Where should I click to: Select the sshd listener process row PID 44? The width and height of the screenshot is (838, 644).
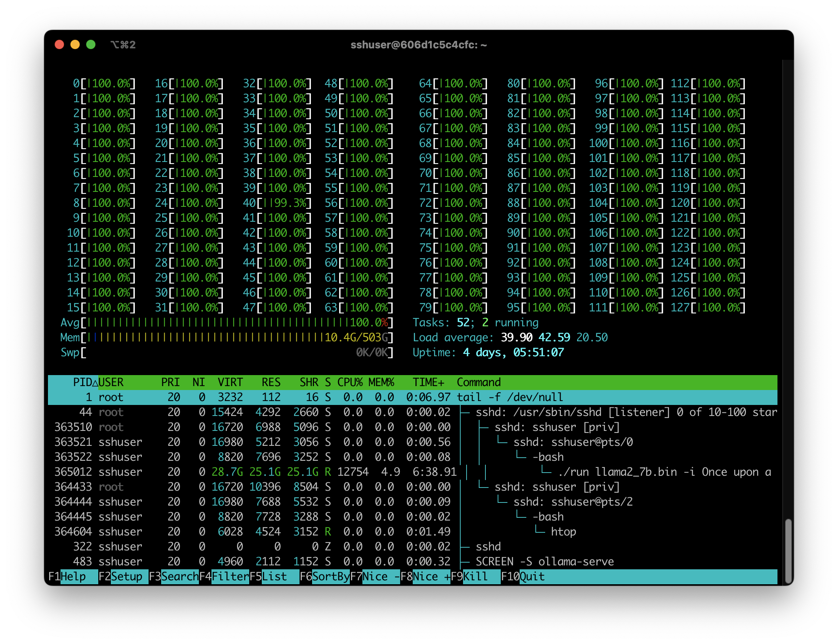pyautogui.click(x=413, y=412)
